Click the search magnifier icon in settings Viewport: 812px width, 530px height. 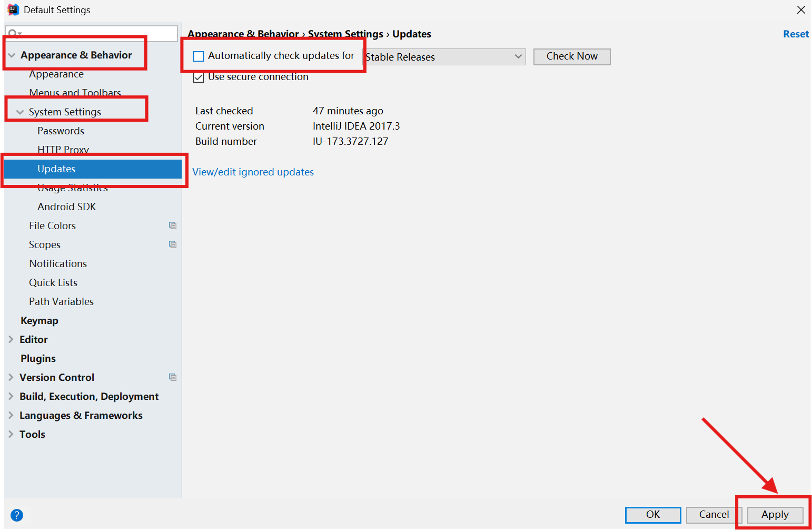pyautogui.click(x=14, y=34)
